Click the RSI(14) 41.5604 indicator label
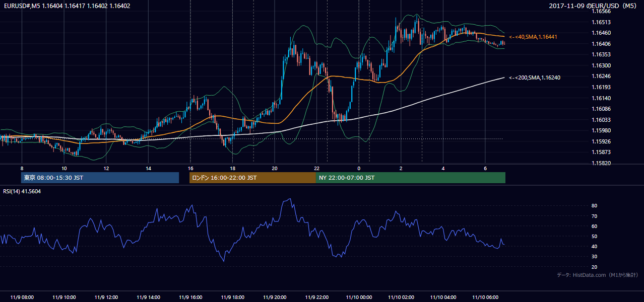Viewport: 644px width, 302px height. click(22, 191)
